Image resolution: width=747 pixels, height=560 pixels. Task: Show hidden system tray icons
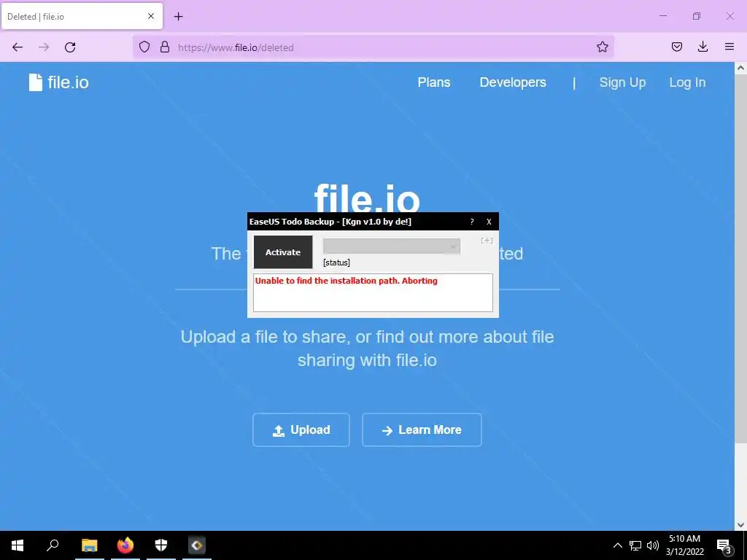[x=617, y=545]
